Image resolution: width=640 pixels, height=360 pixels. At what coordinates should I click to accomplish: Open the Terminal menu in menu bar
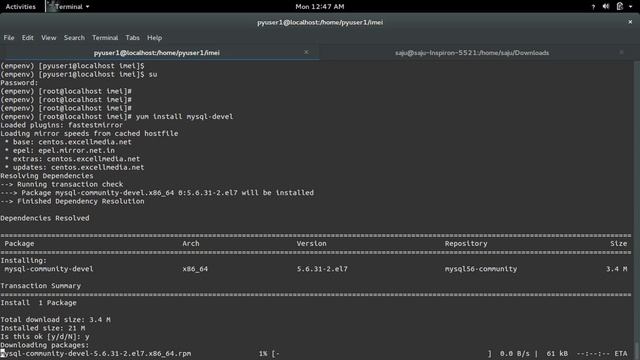coord(105,38)
